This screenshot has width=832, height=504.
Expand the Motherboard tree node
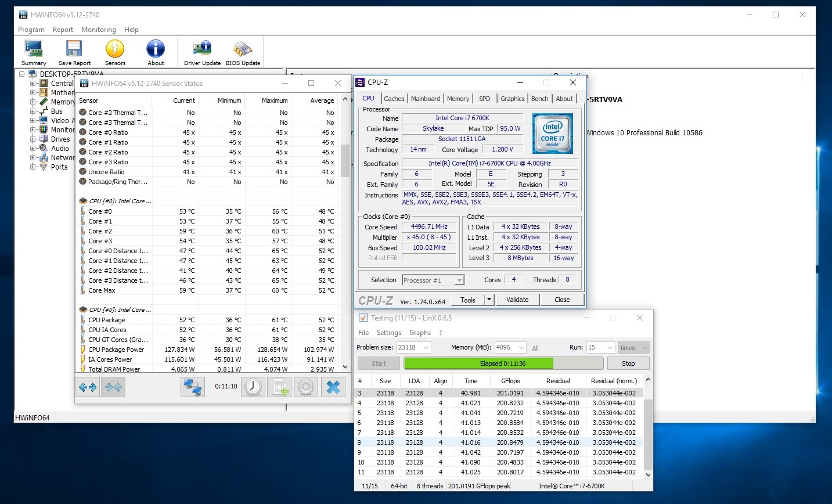point(33,93)
